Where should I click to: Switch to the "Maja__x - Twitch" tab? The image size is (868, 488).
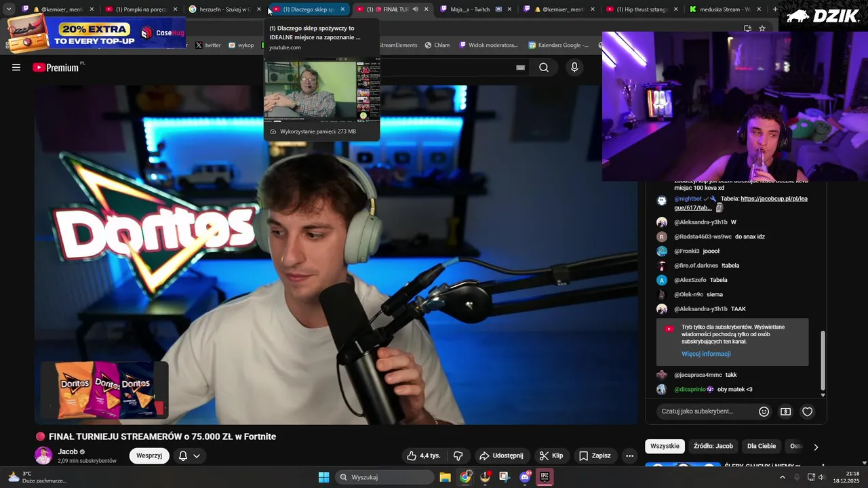pyautogui.click(x=476, y=9)
